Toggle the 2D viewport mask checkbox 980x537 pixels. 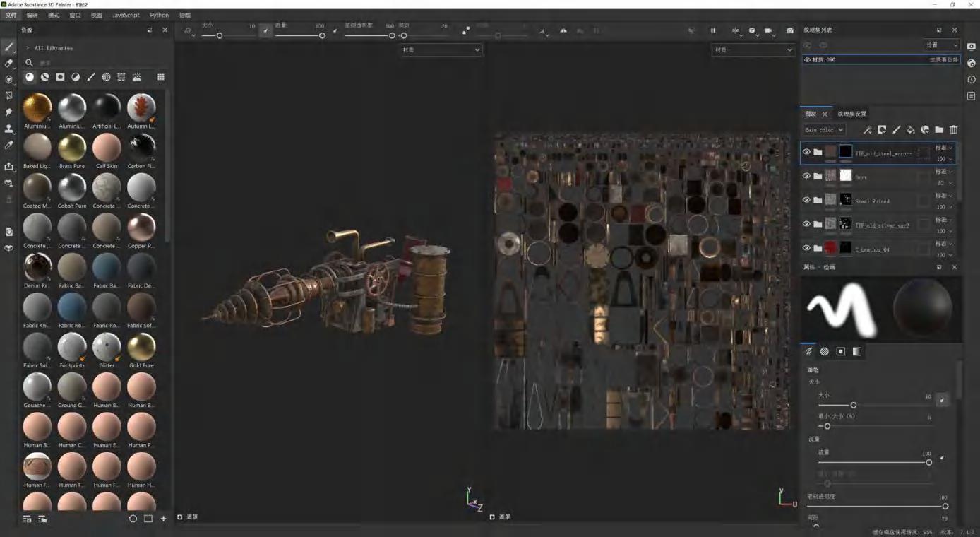pos(492,517)
